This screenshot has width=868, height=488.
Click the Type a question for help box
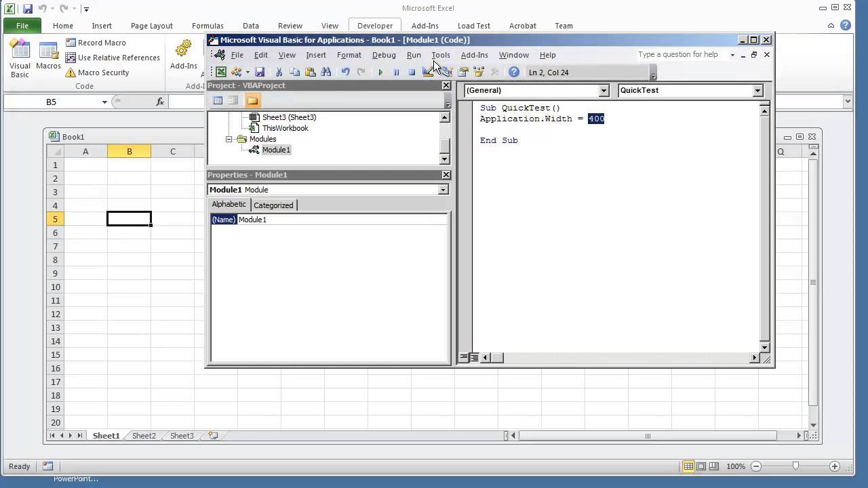point(680,55)
